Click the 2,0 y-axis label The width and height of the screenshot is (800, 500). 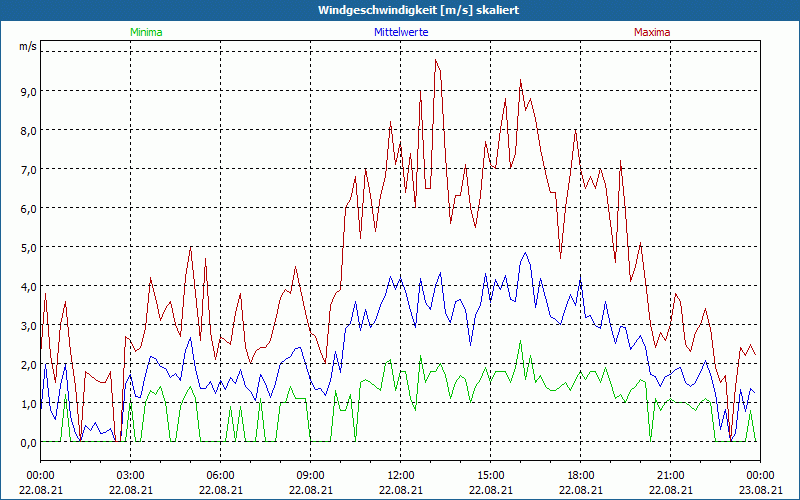[x=29, y=365]
